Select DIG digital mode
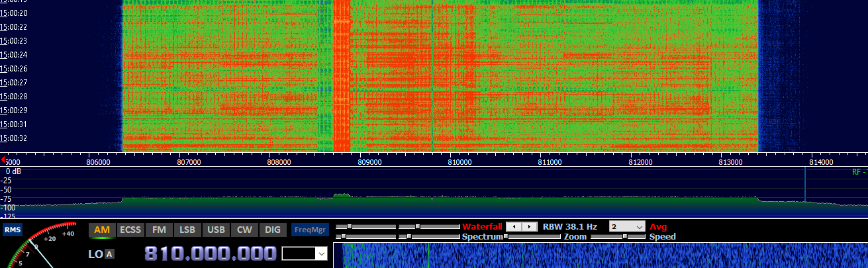 (272, 230)
